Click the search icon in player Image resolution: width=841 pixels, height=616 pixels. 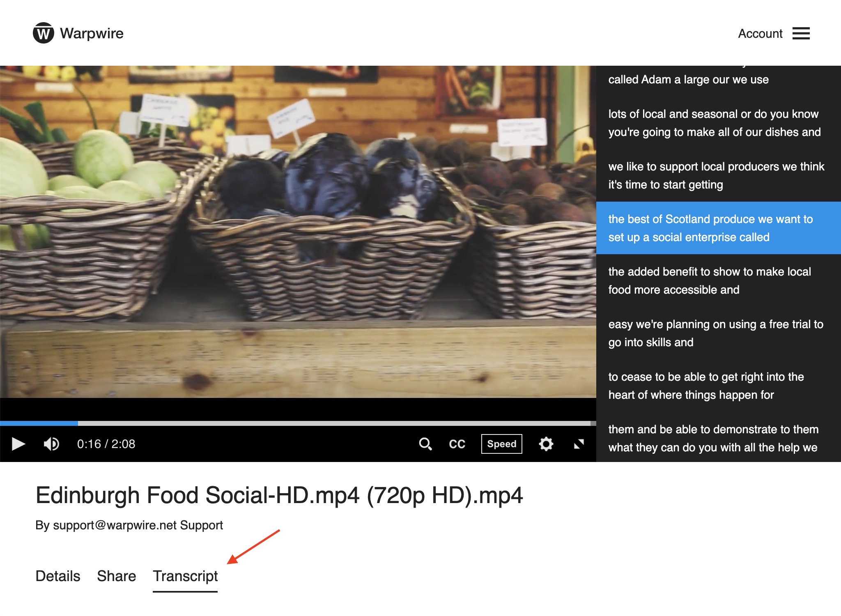(x=425, y=443)
